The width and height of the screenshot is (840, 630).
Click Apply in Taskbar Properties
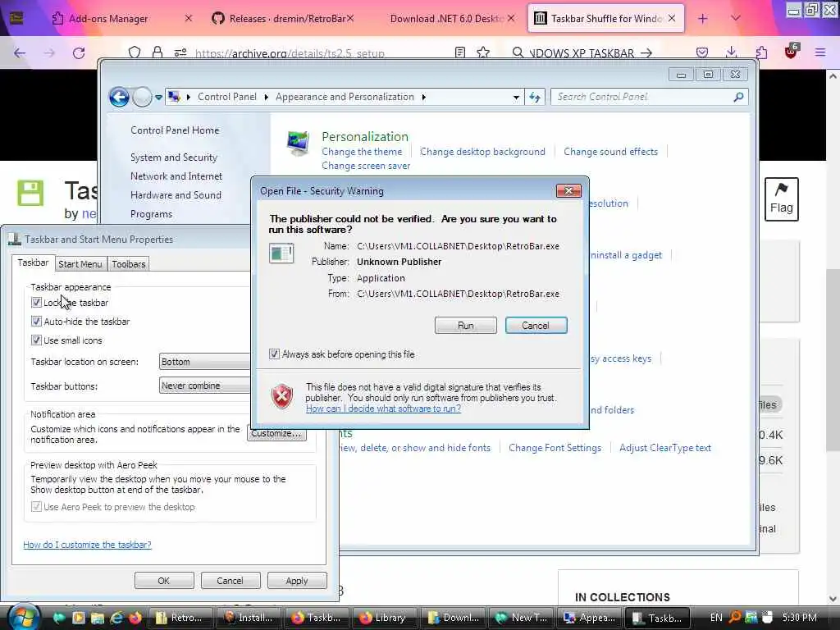click(297, 581)
